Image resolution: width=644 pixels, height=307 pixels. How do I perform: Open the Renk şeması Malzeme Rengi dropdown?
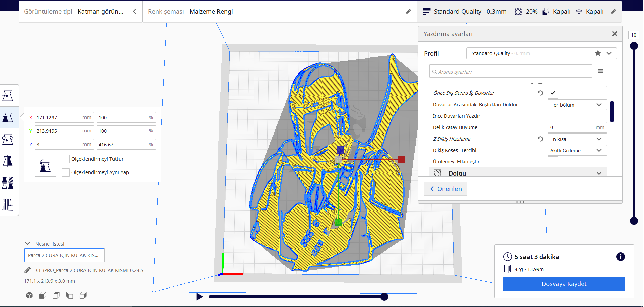[x=279, y=12]
